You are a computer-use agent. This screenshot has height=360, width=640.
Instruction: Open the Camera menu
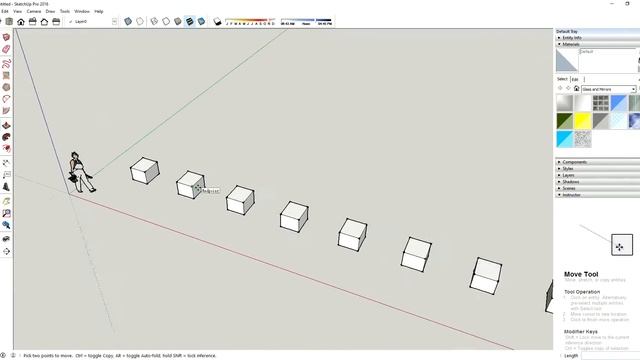tap(34, 11)
